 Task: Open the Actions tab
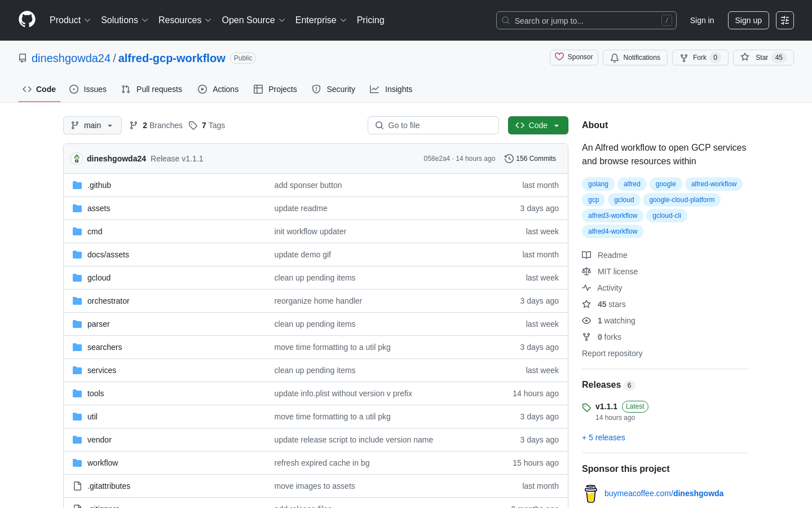(x=218, y=89)
